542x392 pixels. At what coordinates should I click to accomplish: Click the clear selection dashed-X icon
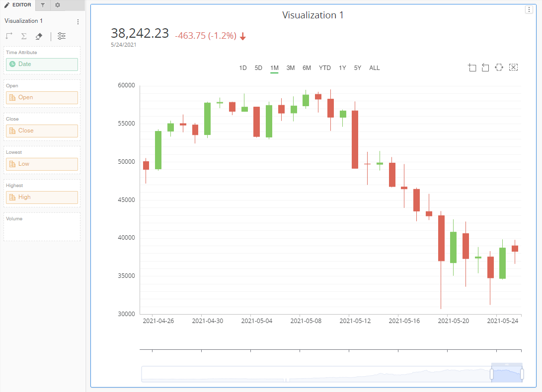click(514, 67)
